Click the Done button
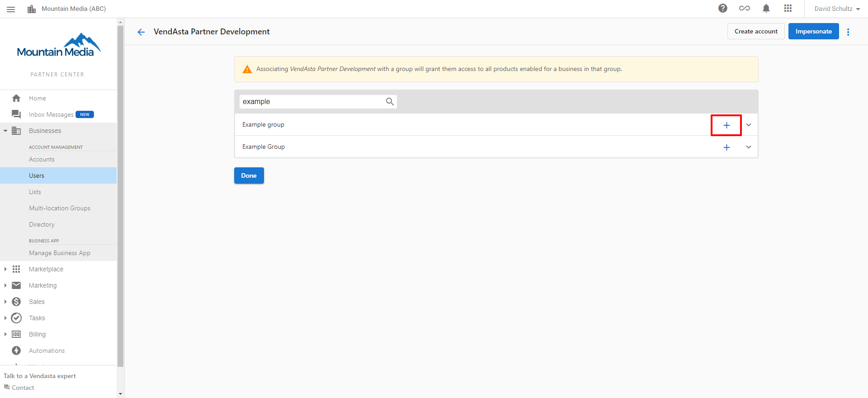Viewport: 868px width, 398px height. click(249, 175)
